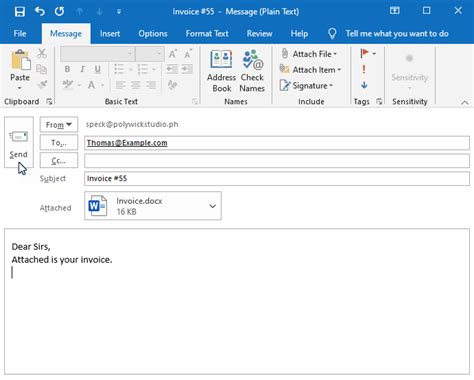Open Customize Quick Access Toolbar dropdown
This screenshot has width=474, height=380.
(x=119, y=12)
